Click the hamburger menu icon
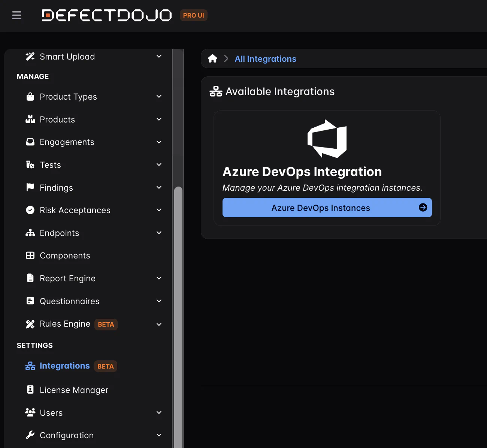This screenshot has height=448, width=487. coord(16,15)
